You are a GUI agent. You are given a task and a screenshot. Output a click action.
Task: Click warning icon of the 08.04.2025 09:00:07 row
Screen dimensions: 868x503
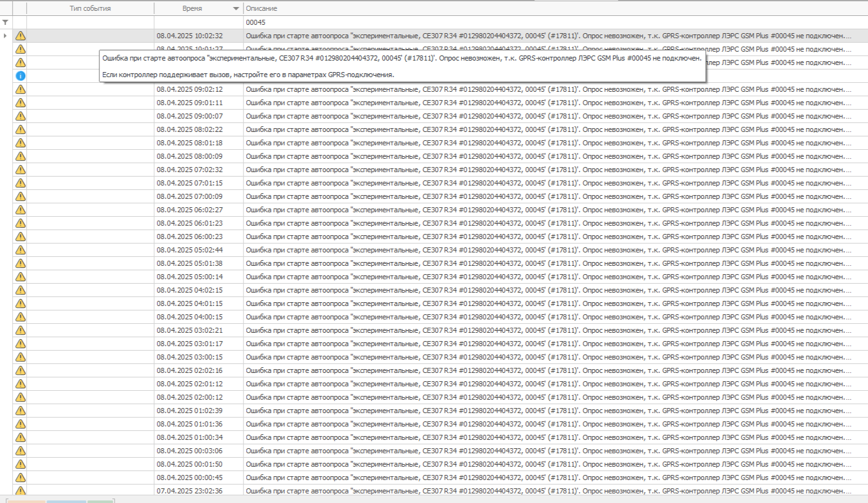(x=20, y=116)
